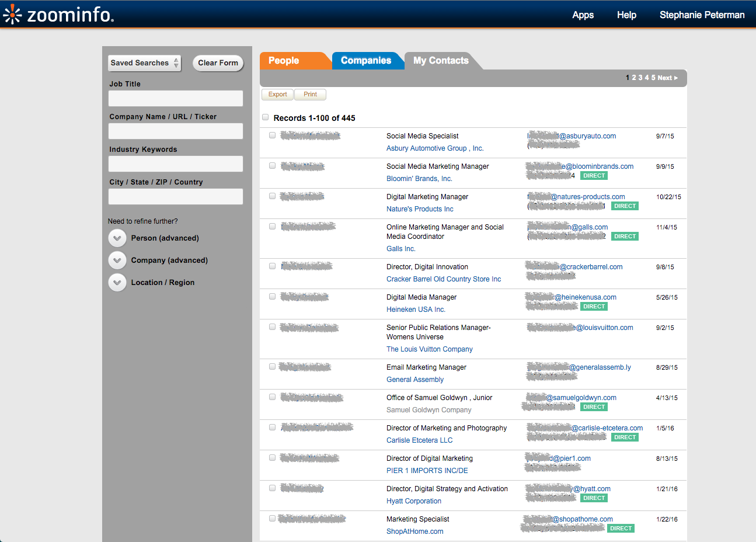
Task: Open the Apps menu
Action: click(583, 15)
